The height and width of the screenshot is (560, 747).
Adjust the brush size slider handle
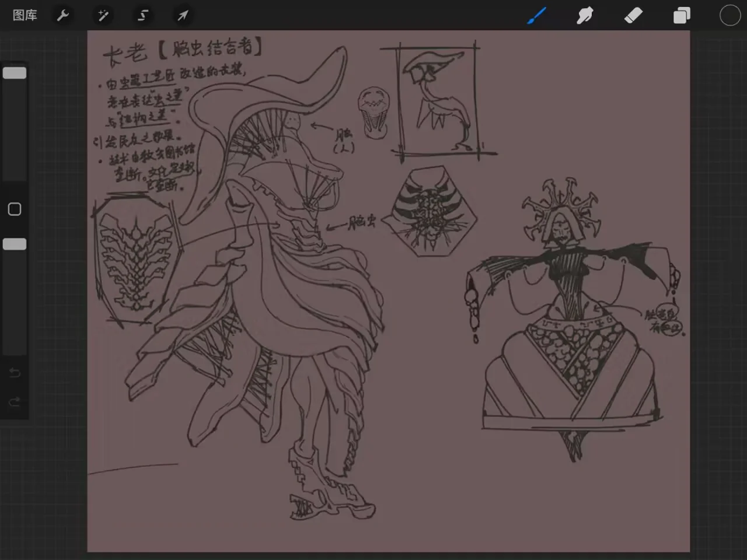pyautogui.click(x=15, y=73)
